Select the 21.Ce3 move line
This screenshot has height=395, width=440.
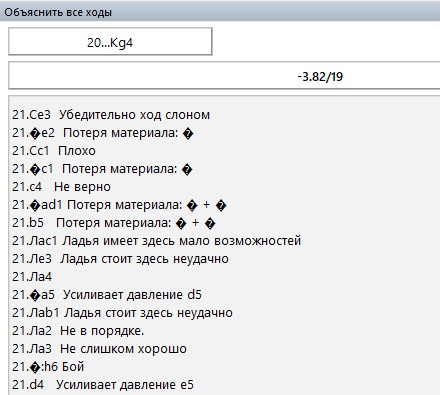(x=111, y=115)
